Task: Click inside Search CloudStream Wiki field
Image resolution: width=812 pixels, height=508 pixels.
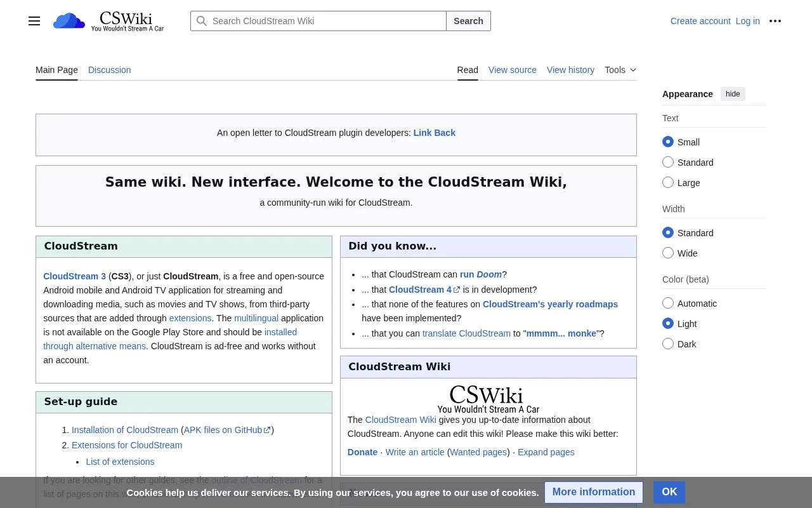Action: coord(318,21)
